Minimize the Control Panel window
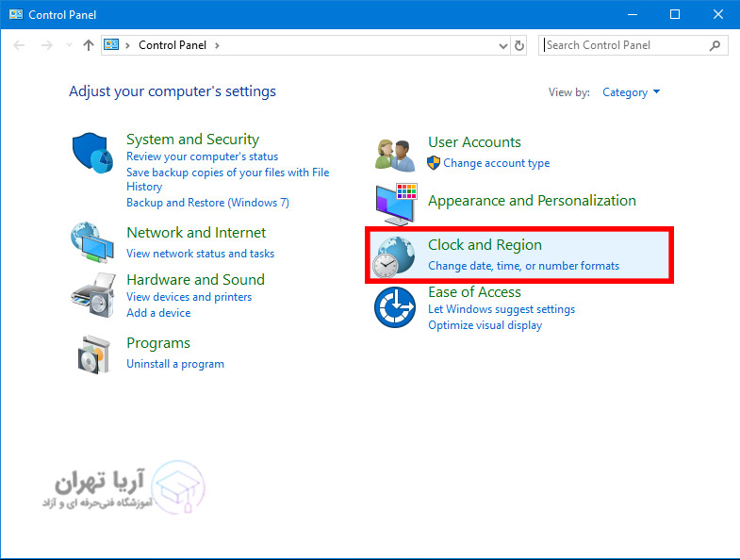Screen dimensions: 740x560 pyautogui.click(x=633, y=15)
